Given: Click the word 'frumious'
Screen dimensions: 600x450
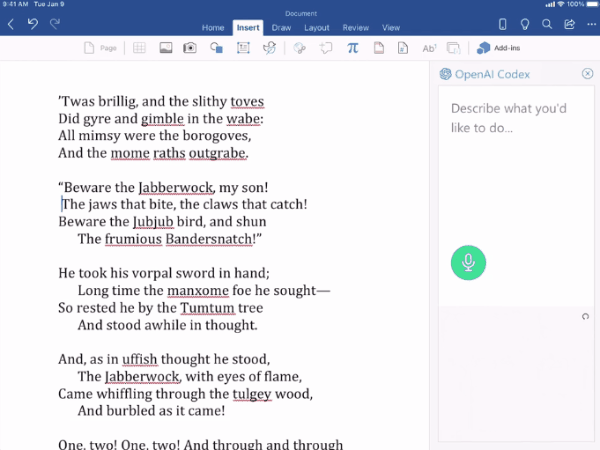Looking at the screenshot, I should 133,239.
